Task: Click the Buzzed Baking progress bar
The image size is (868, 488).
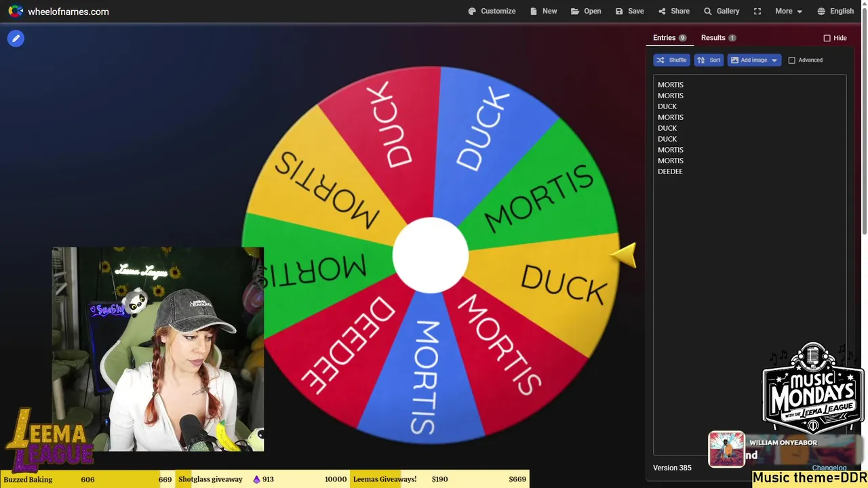Action: click(87, 479)
